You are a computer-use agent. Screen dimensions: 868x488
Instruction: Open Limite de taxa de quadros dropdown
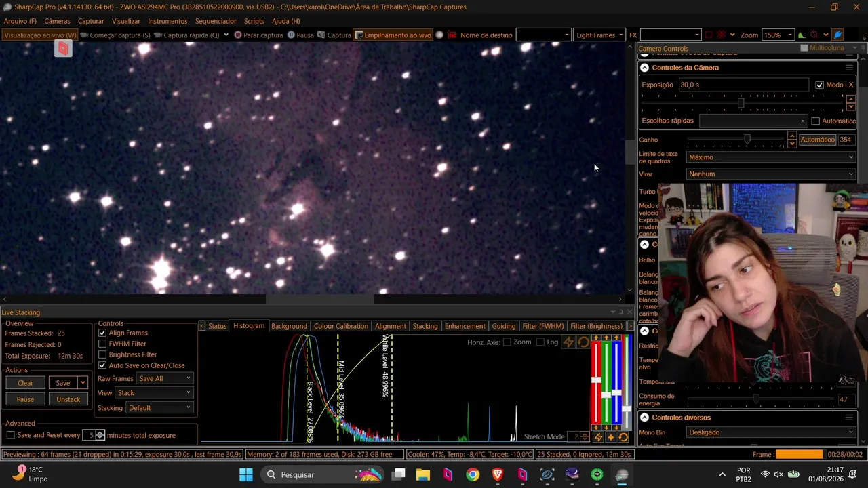coord(771,157)
